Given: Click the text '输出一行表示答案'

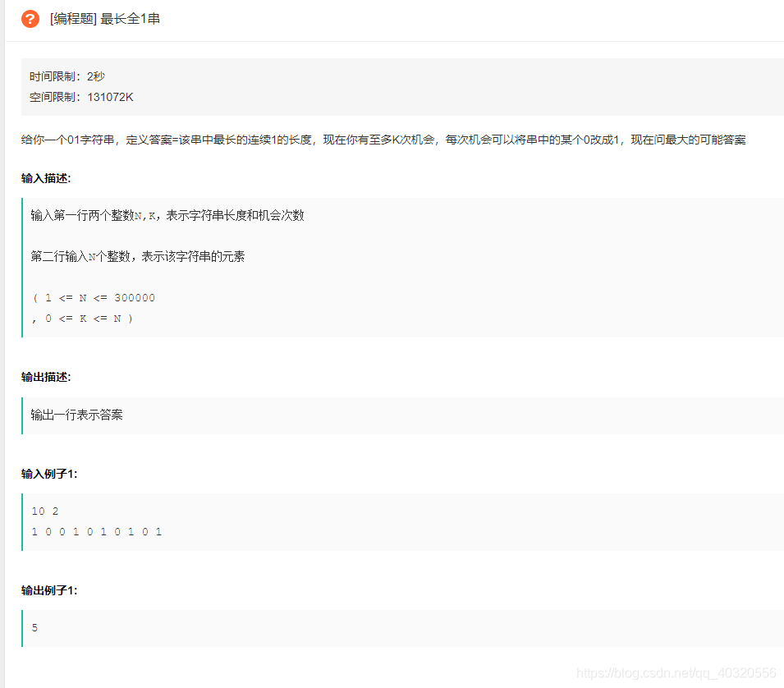Looking at the screenshot, I should coord(76,415).
